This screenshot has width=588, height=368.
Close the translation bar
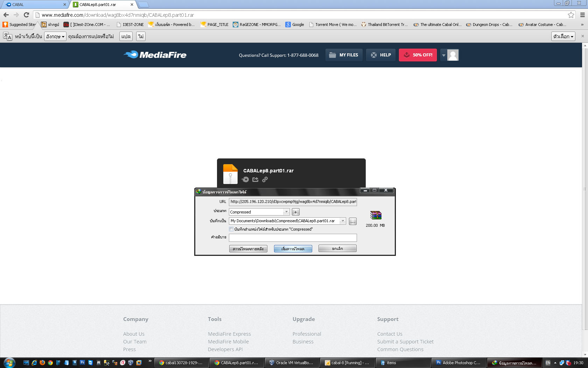[582, 36]
